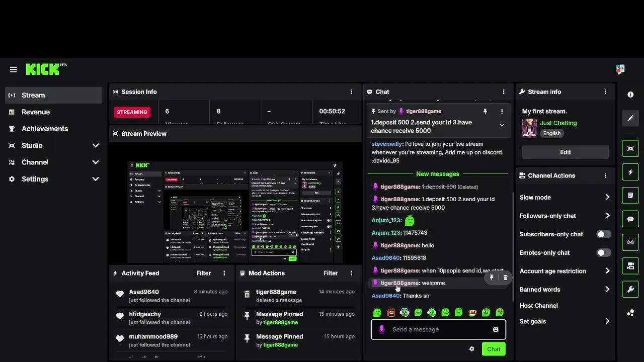
Task: Toggle Session Info broadcast icon in right toolbar
Action: click(630, 242)
